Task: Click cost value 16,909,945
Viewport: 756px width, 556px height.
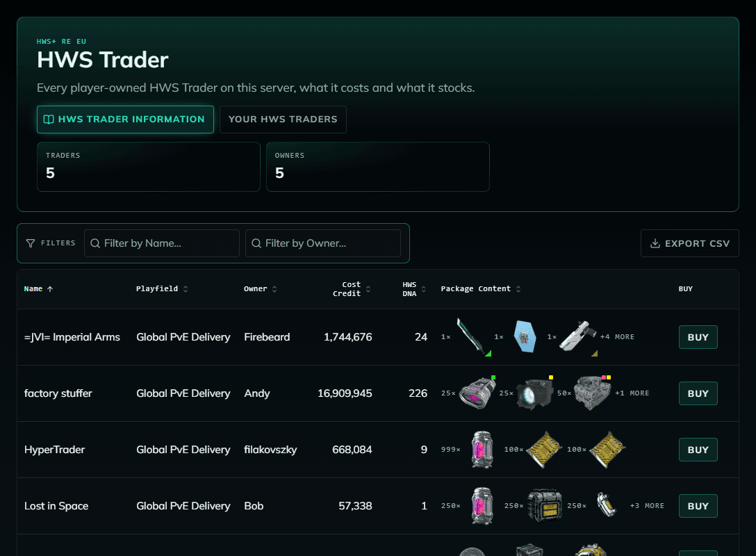Action: [345, 393]
